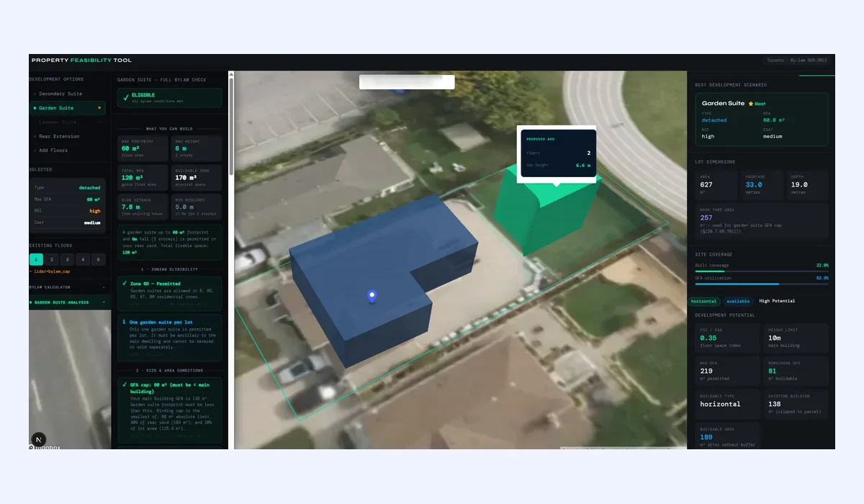Click the Eligible status banner

pos(170,98)
